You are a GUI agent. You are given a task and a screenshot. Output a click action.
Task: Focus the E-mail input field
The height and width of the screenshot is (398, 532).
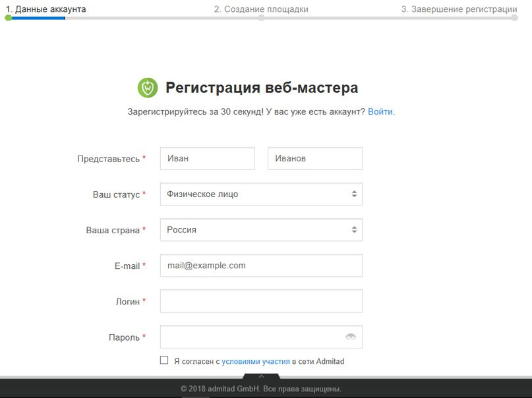(261, 266)
